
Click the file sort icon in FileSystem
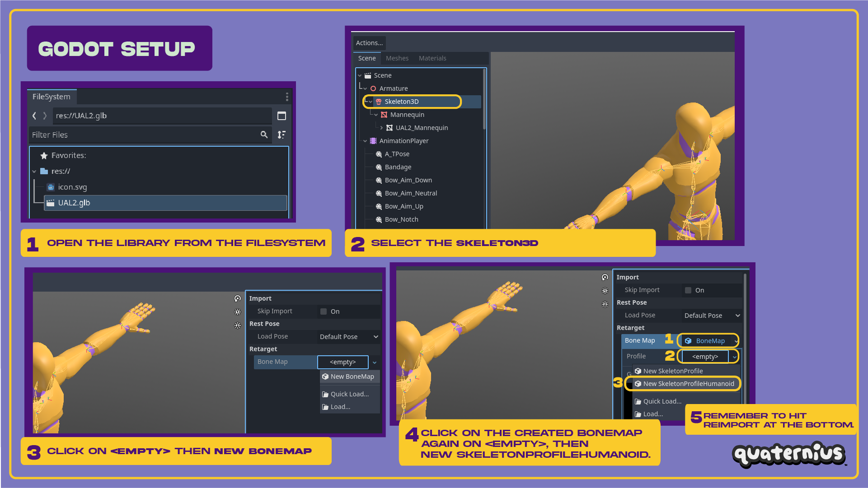(x=282, y=135)
